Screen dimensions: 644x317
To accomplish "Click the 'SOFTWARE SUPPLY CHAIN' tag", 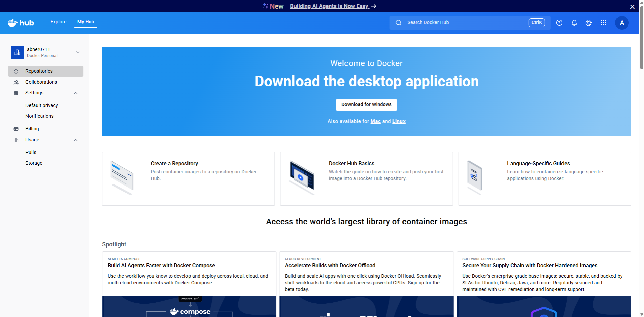I will pyautogui.click(x=483, y=259).
